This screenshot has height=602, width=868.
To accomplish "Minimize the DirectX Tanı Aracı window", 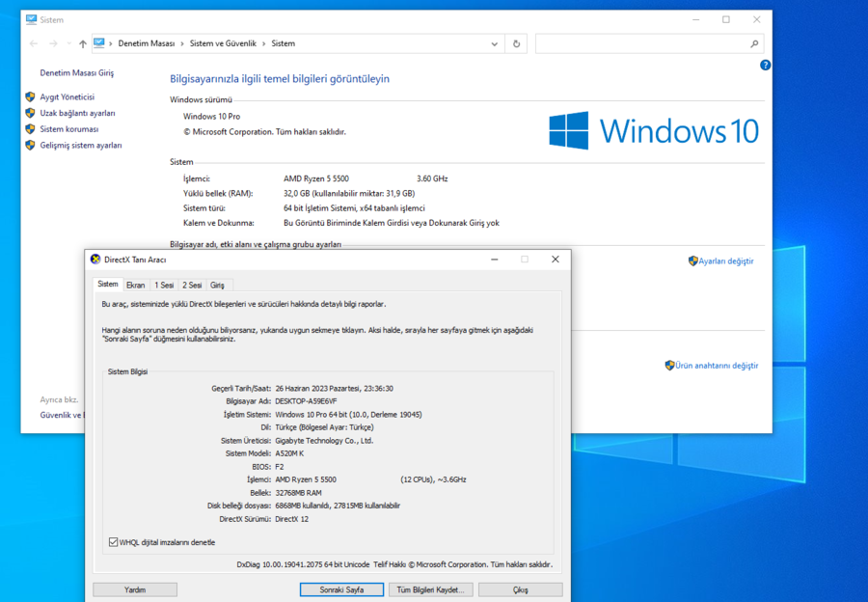I will pyautogui.click(x=495, y=260).
